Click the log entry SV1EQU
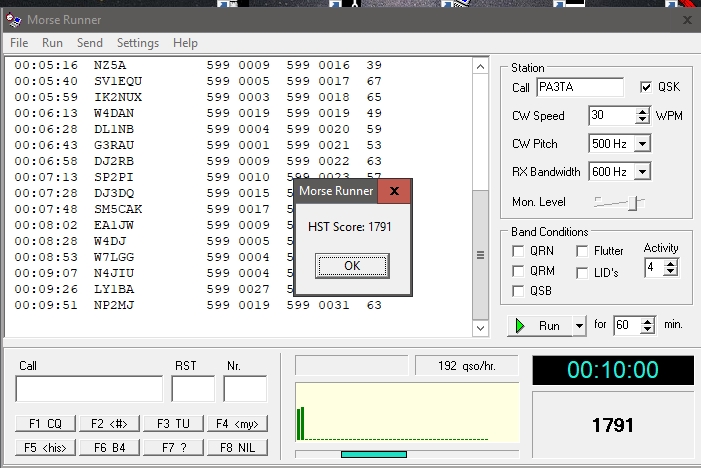 [x=198, y=81]
